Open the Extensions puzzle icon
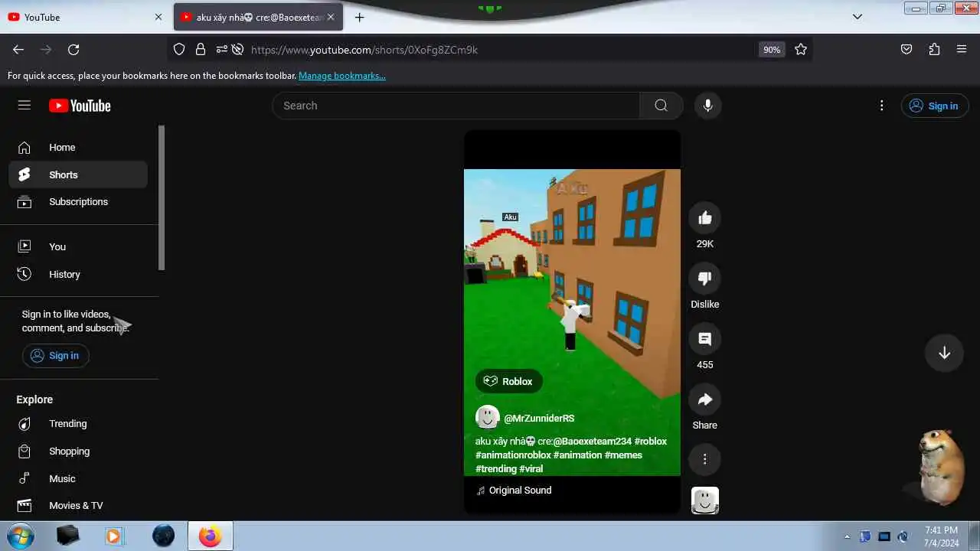The height and width of the screenshot is (551, 980). click(x=934, y=50)
